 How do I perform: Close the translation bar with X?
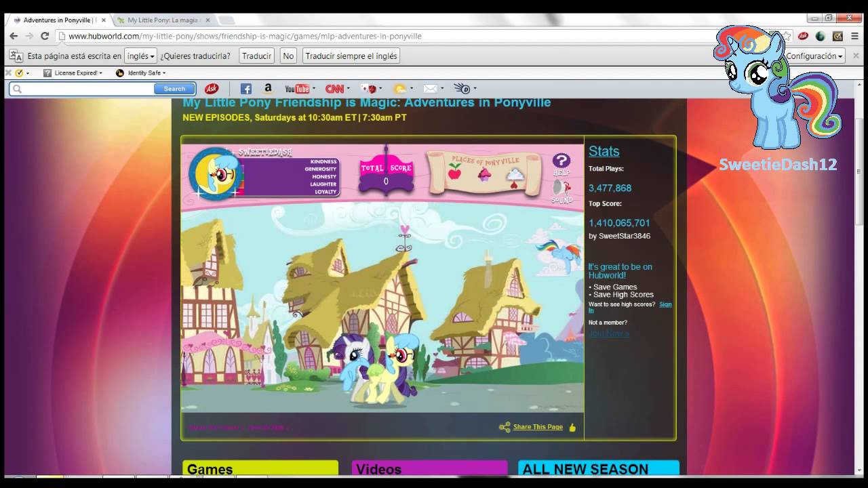click(856, 56)
